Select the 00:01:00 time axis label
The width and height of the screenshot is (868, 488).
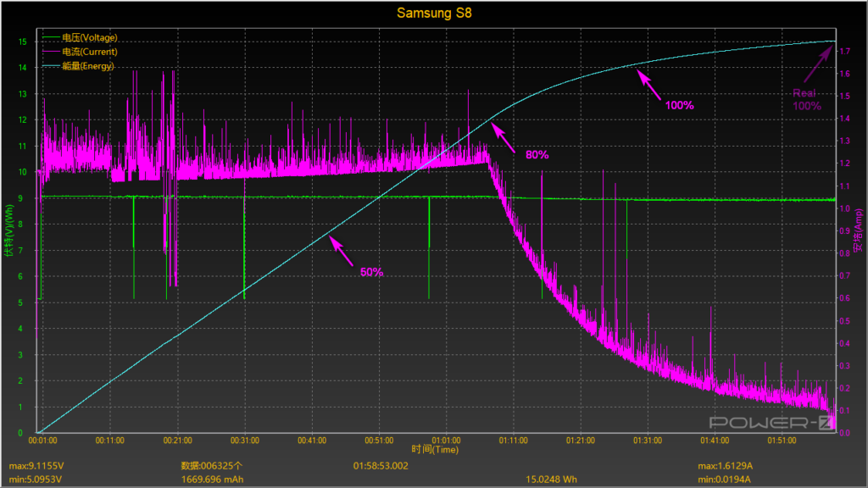[42, 441]
